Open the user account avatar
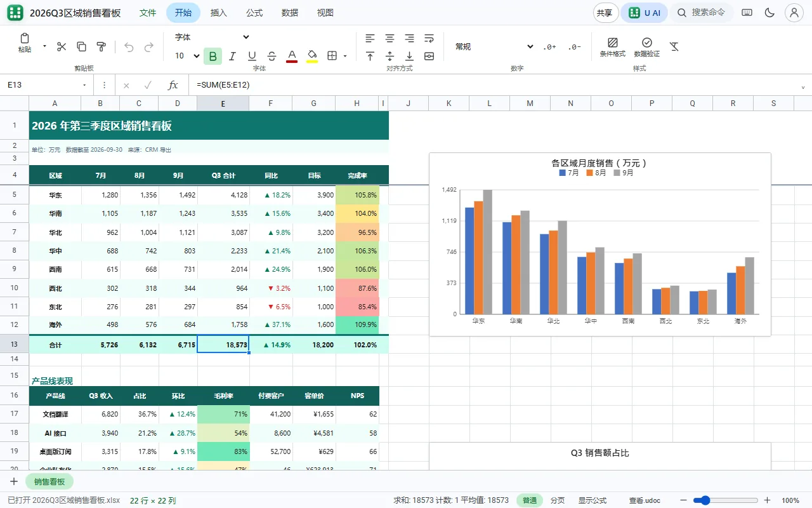The width and height of the screenshot is (812, 508). point(794,13)
